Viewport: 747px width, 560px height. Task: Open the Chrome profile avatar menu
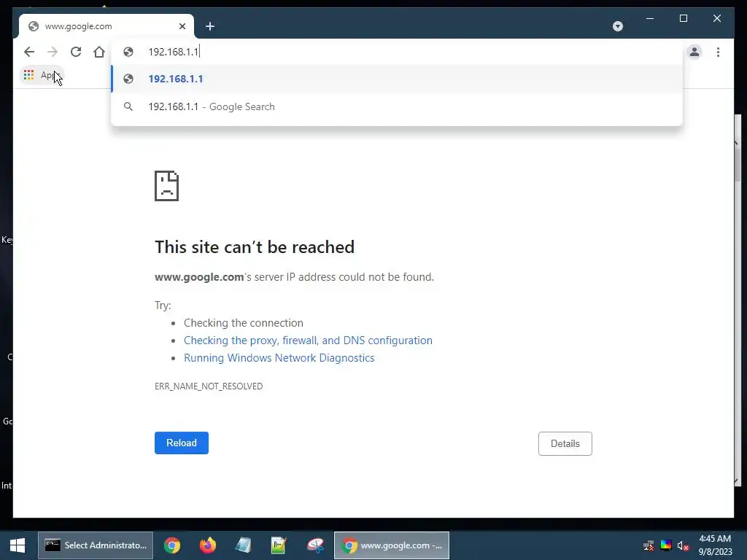(694, 52)
